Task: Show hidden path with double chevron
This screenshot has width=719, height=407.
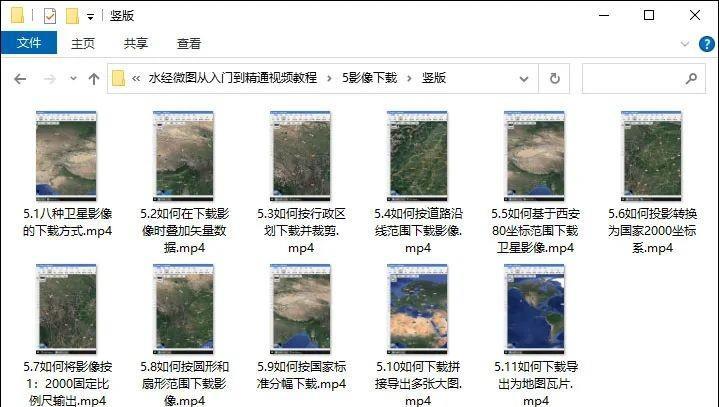Action: (x=136, y=78)
